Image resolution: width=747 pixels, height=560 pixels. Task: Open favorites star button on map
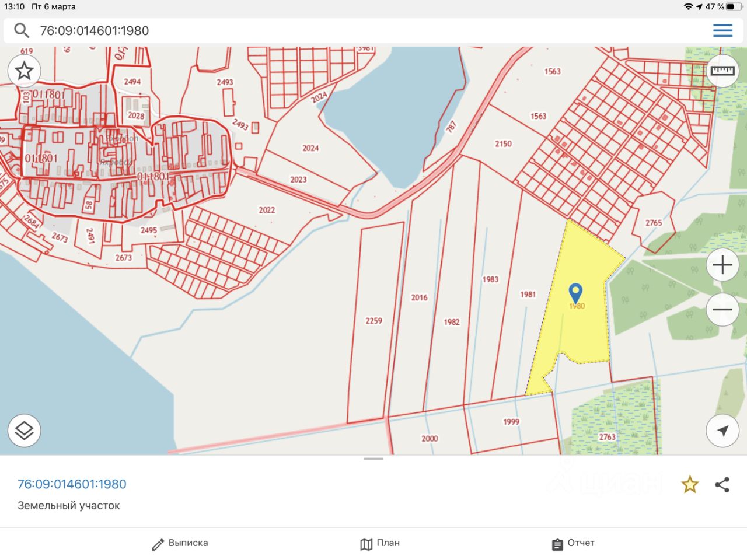24,71
